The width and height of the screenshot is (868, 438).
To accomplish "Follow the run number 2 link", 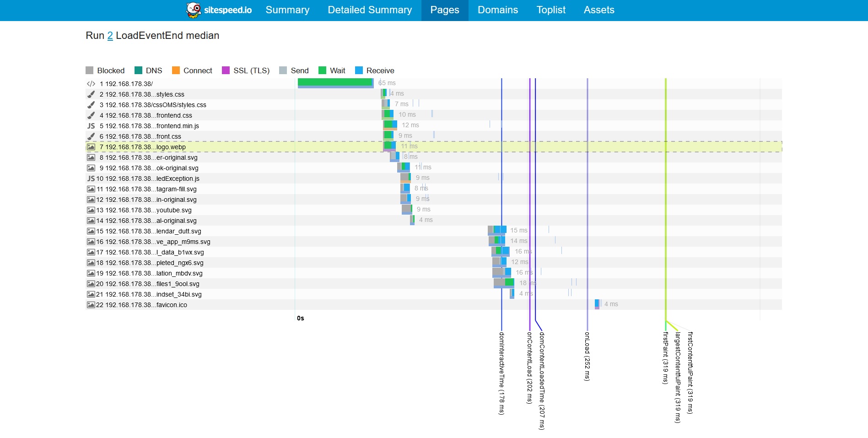I will (x=110, y=36).
